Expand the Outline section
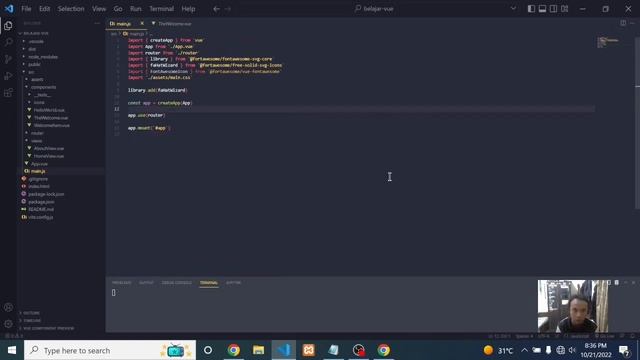This screenshot has width=640, height=360. click(x=31, y=313)
